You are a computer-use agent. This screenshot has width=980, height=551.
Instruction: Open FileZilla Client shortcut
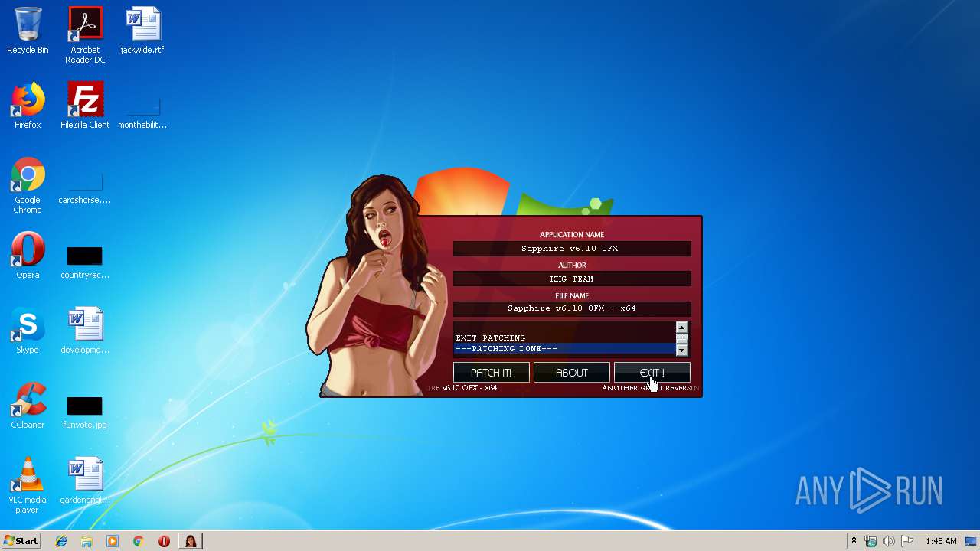click(x=85, y=106)
